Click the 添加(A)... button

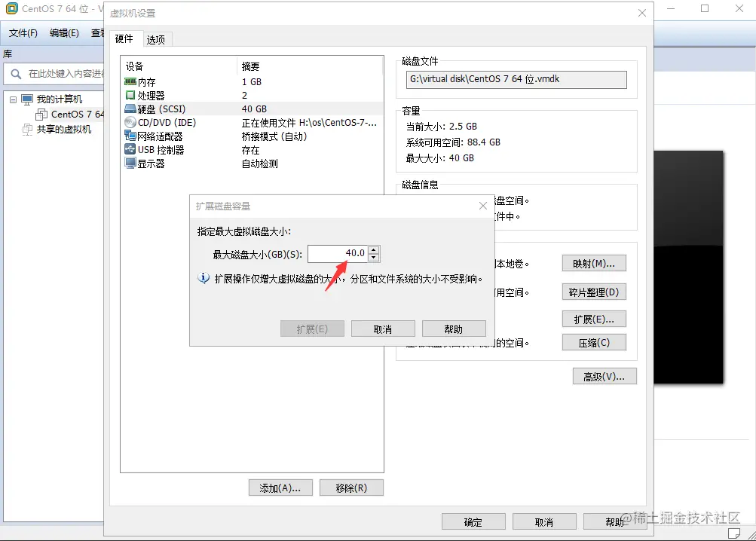(280, 488)
